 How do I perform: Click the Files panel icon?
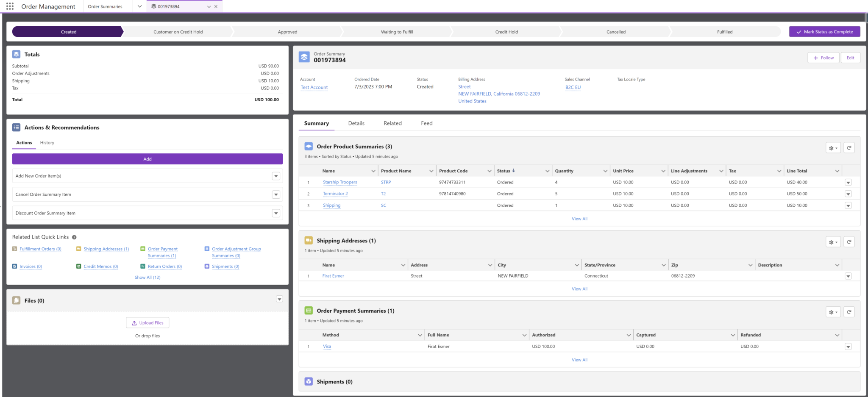click(16, 300)
